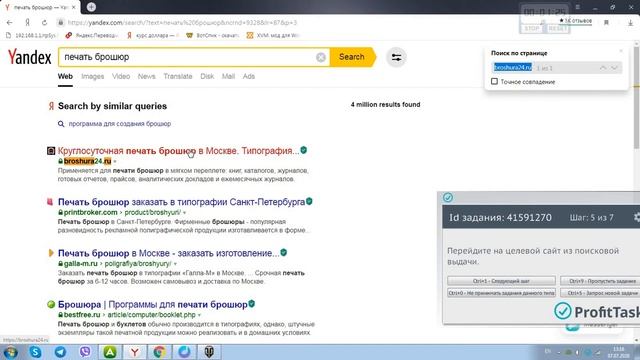Open downloads with arrow icon
Screen dimensions: 640x360
(x=631, y=23)
